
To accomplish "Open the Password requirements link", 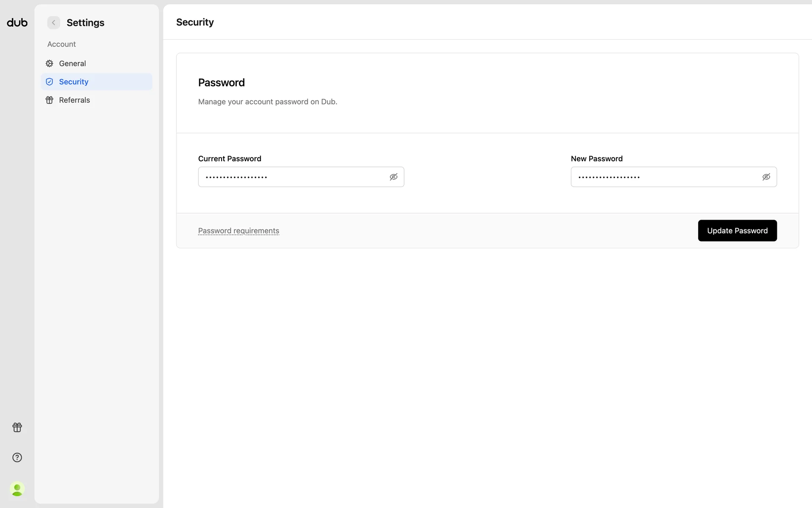I will click(x=239, y=231).
